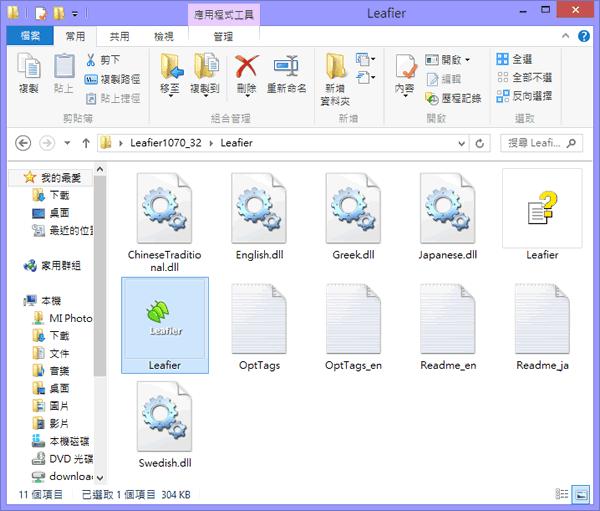This screenshot has width=600, height=511.
Task: Select the ChineseTraditional.dll file
Action: [x=165, y=222]
